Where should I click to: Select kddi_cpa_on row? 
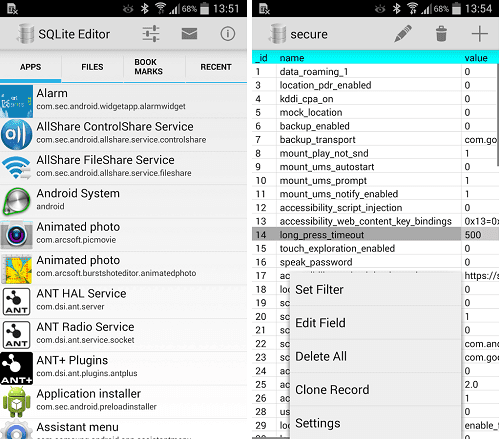coord(375,99)
